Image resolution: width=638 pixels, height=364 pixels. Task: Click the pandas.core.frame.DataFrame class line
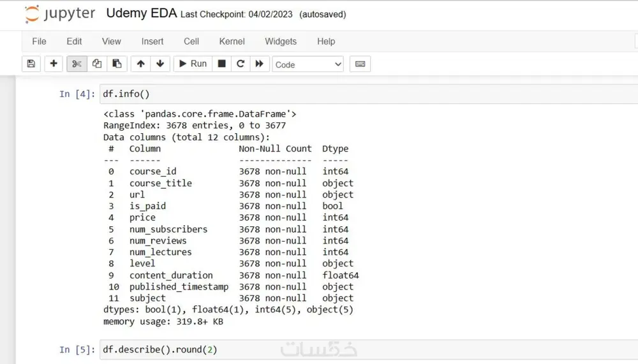[200, 114]
